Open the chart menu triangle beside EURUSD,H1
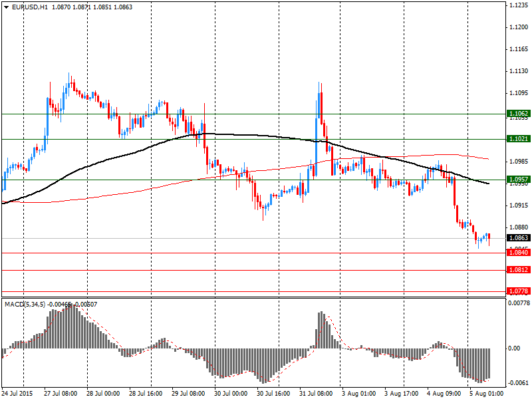 pos(6,7)
